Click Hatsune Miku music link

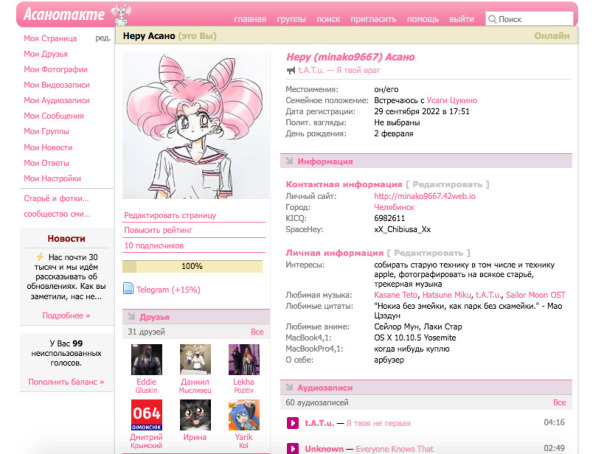tap(446, 295)
